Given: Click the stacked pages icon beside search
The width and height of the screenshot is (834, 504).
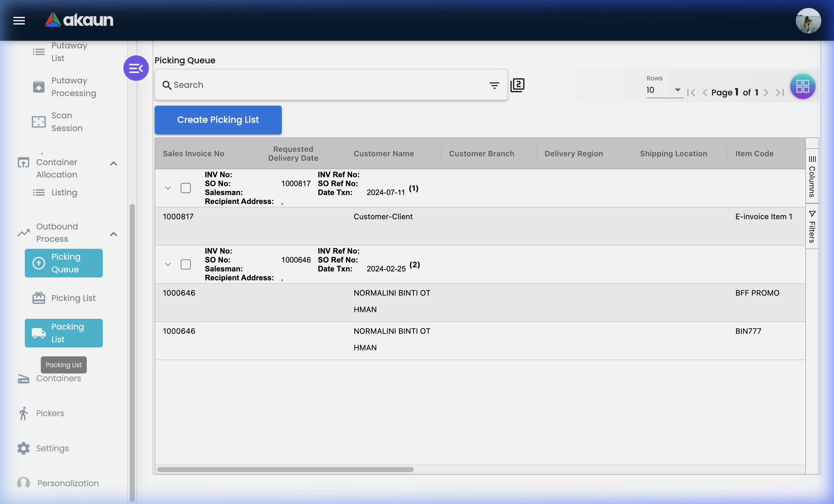Looking at the screenshot, I should [x=517, y=85].
